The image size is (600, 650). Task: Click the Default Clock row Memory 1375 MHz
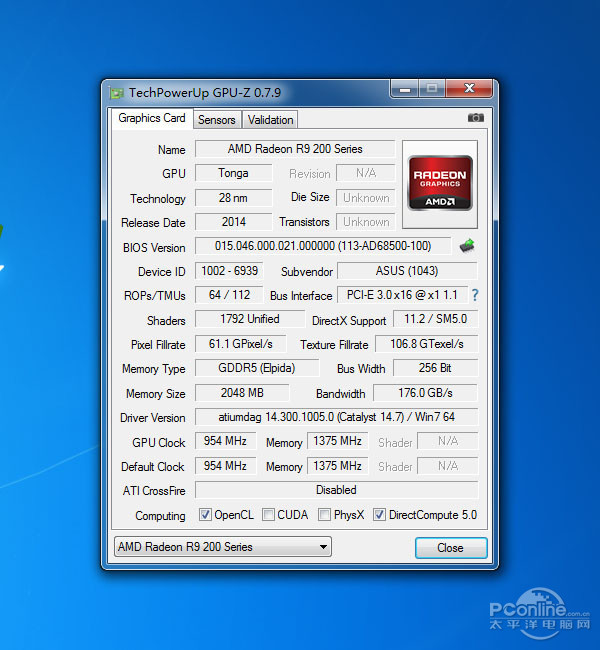338,466
